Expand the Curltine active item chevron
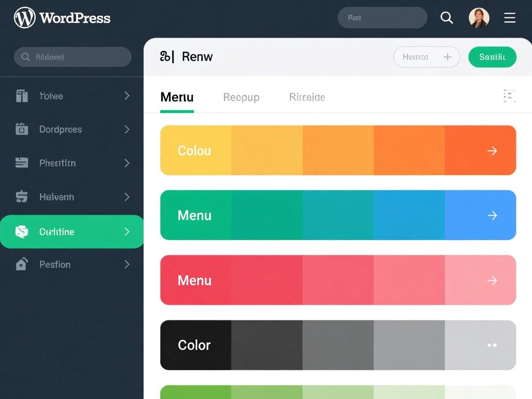The width and height of the screenshot is (532, 399). pos(127,232)
